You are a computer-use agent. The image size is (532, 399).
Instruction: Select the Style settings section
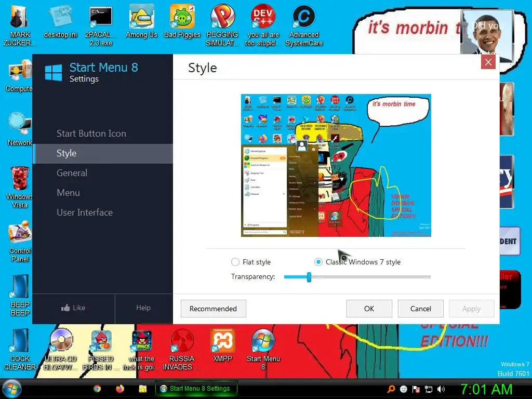[103, 153]
